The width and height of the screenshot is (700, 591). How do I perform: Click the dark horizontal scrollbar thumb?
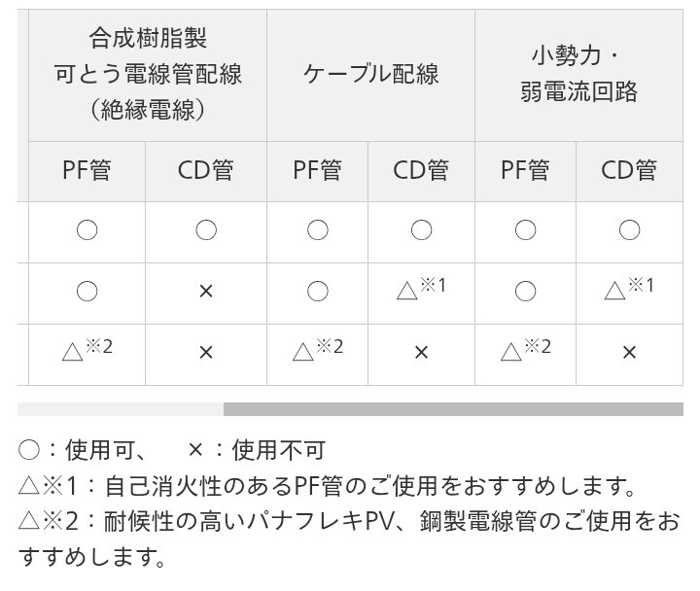tap(453, 409)
